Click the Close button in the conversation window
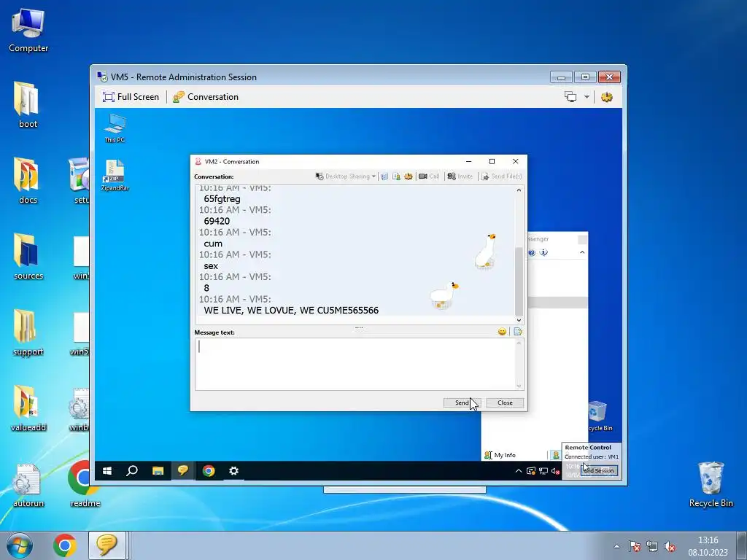 (505, 402)
